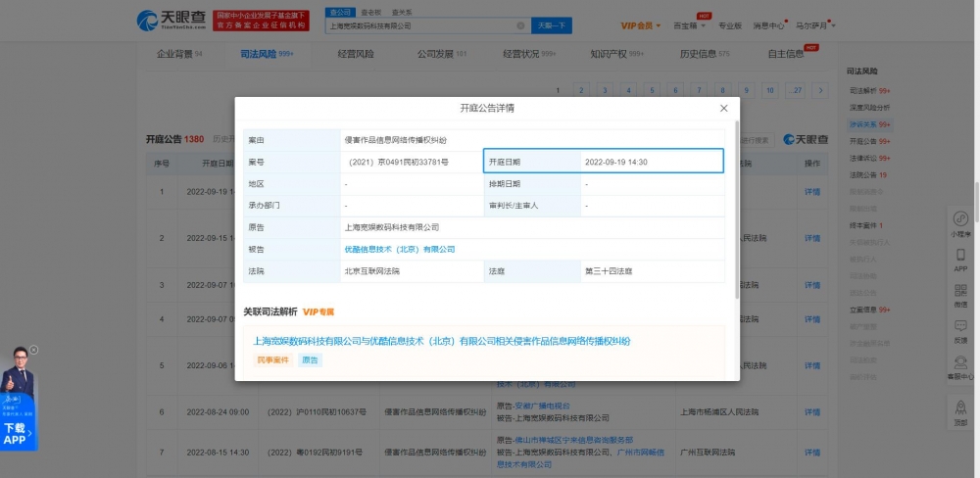
Task: Switch to the 公司发展 tab
Action: (442, 54)
